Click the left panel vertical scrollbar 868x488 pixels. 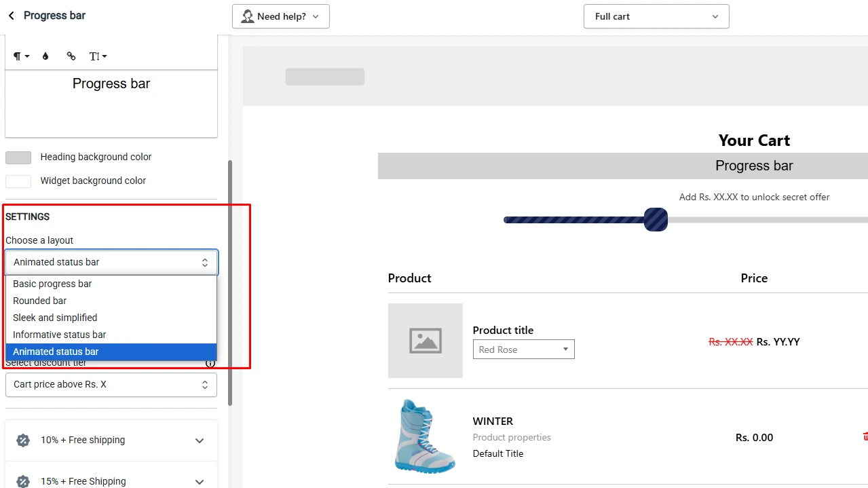pos(230,283)
